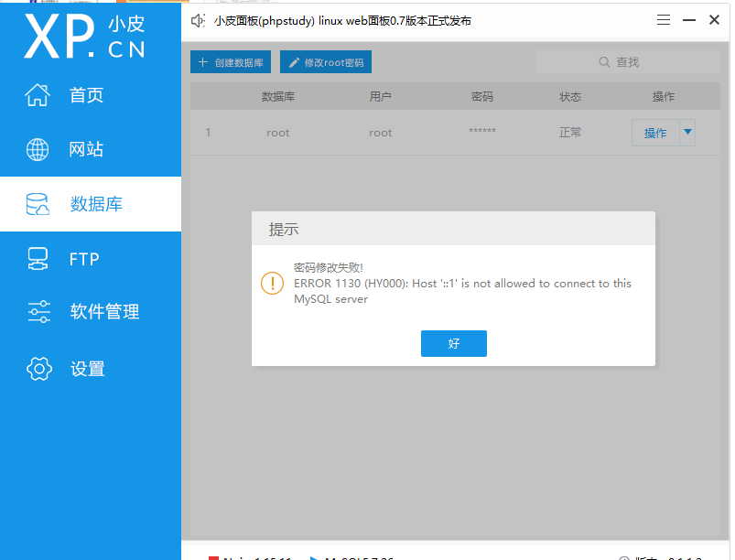The image size is (735, 560).
Task: Confirm the dialog with the 好 button
Action: (x=453, y=344)
